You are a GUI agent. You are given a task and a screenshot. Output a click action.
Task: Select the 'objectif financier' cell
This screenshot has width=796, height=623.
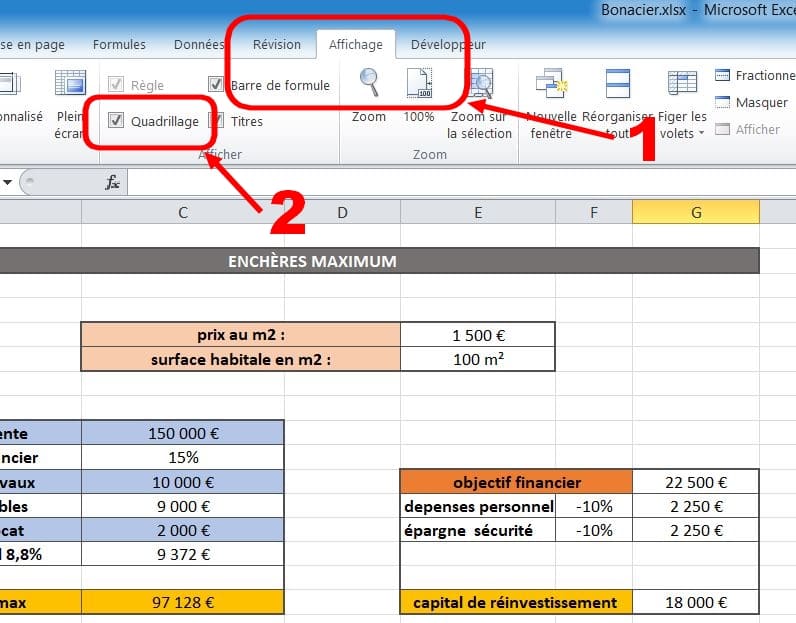point(517,482)
